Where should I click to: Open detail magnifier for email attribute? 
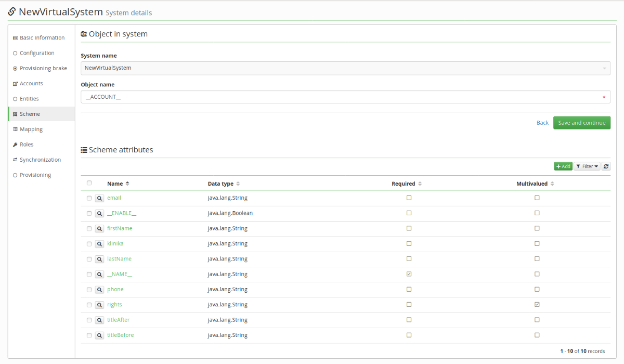(x=99, y=198)
